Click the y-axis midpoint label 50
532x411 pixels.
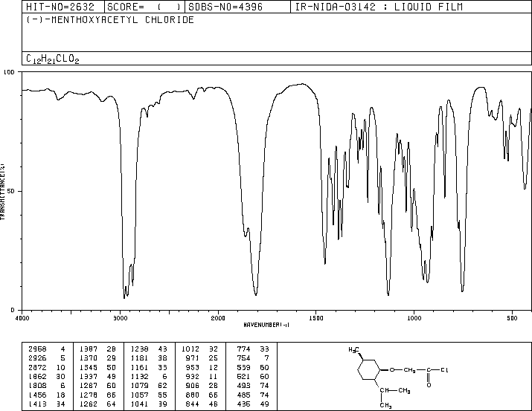(x=11, y=191)
